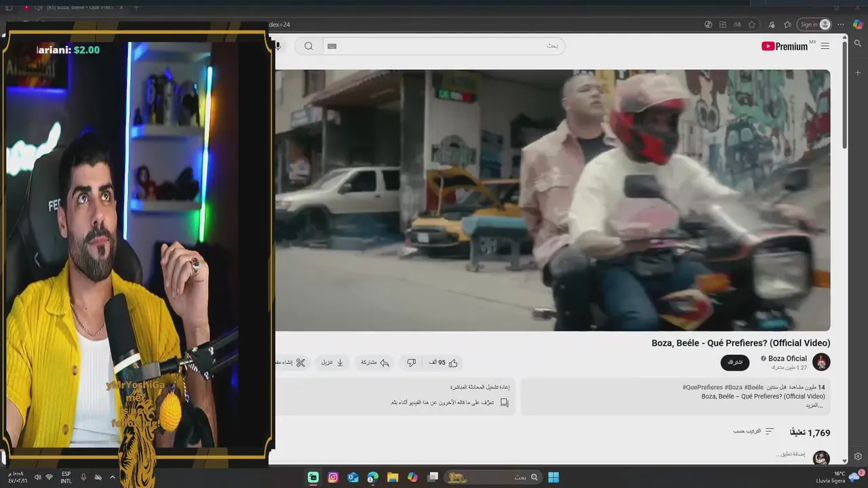The height and width of the screenshot is (488, 868).
Task: Click the share arrow button
Action: [375, 363]
